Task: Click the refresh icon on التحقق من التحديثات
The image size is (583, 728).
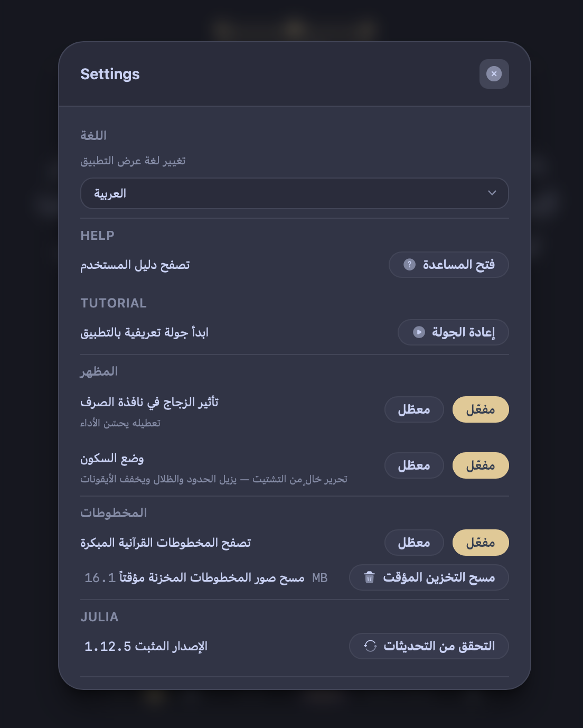Action: pos(370,646)
